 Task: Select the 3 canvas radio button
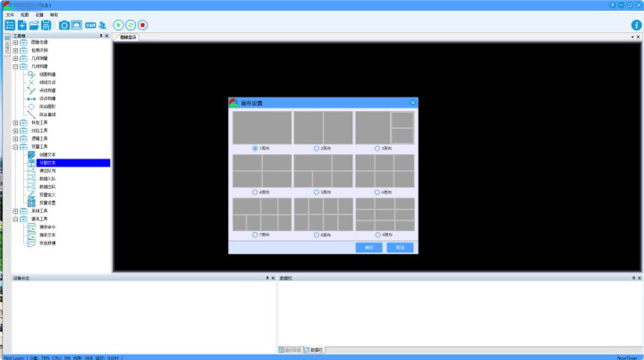tap(377, 148)
